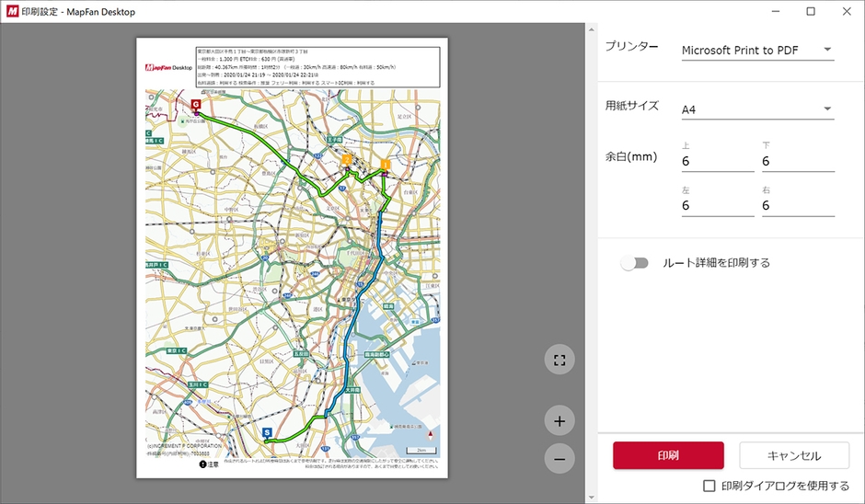The image size is (865, 504).
Task: Select the bottom margin (下) field
Action: 797,161
